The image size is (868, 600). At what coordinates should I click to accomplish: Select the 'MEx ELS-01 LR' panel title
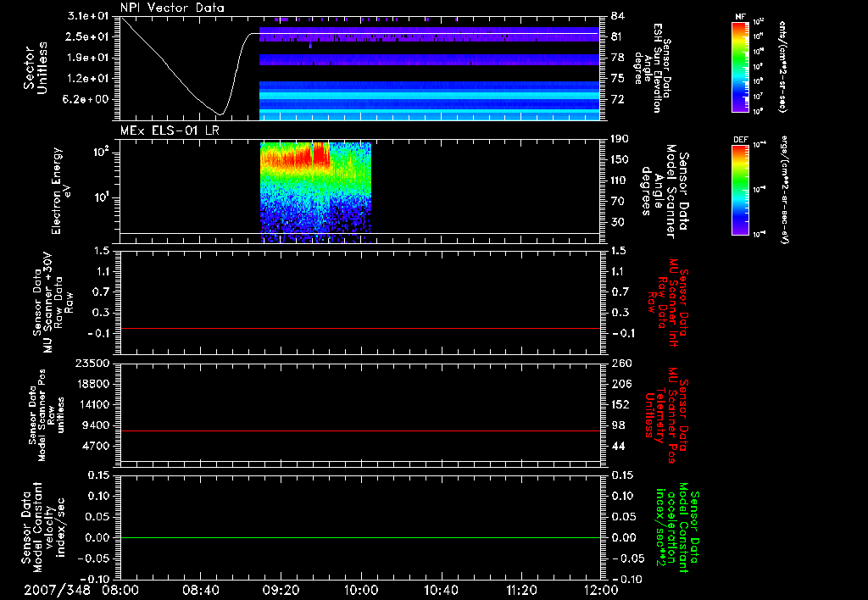click(x=170, y=131)
